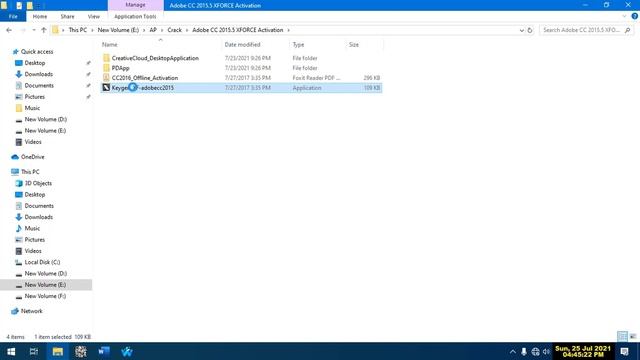This screenshot has height=360, width=640.
Task: Select the Application Tools tab
Action: point(135,16)
